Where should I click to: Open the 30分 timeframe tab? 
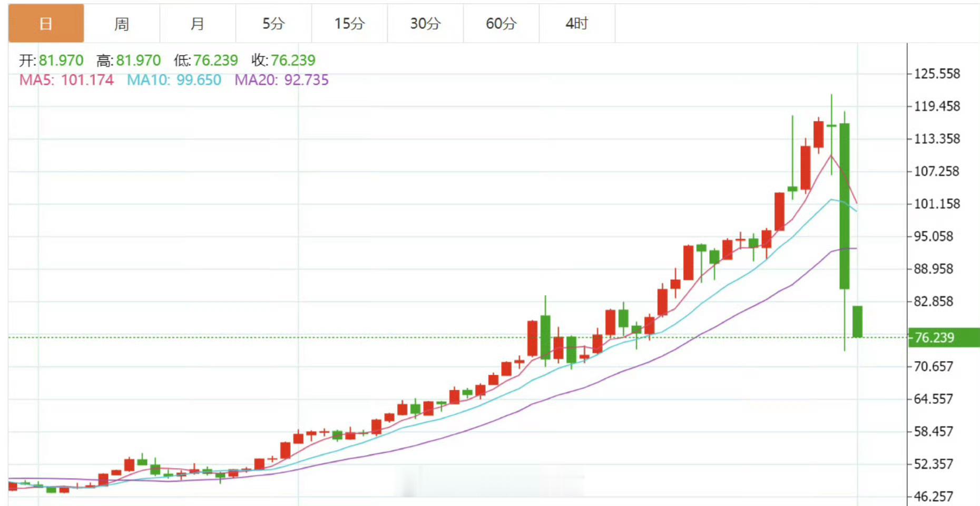425,23
